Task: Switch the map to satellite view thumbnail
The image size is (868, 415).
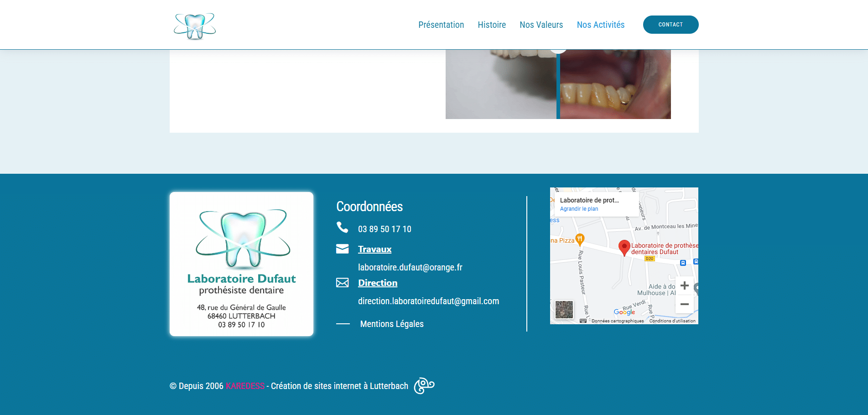Action: point(564,310)
